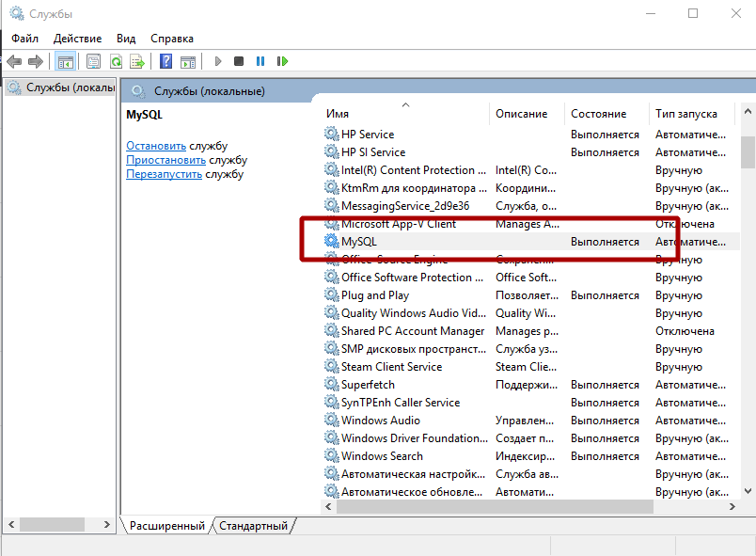The image size is (756, 556).
Task: Switch to the Стандартный tab
Action: 253,526
